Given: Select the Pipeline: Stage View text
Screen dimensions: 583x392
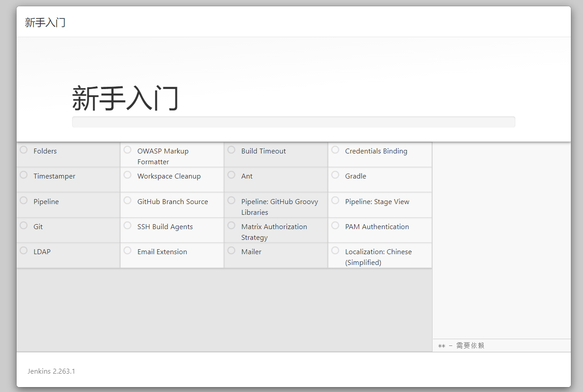Looking at the screenshot, I should [377, 202].
